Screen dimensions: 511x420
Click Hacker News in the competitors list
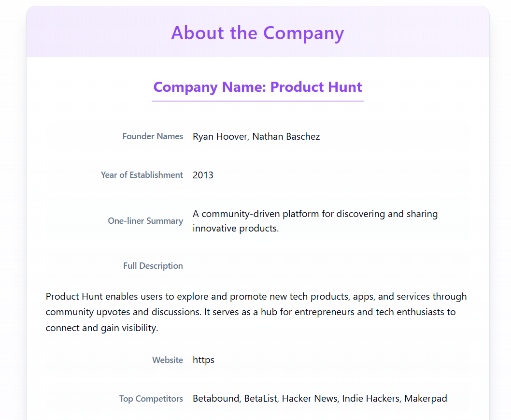tap(310, 398)
